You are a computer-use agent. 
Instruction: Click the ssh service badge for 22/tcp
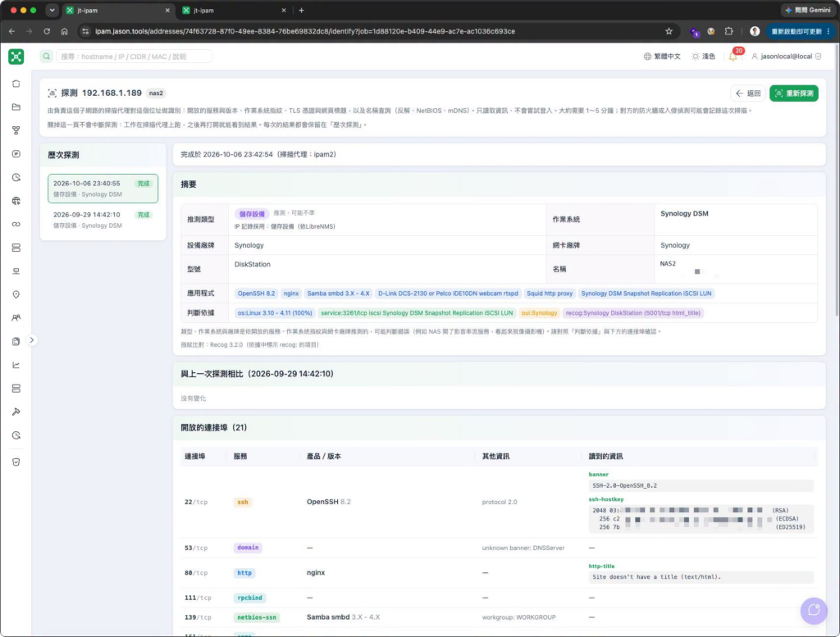click(x=243, y=502)
